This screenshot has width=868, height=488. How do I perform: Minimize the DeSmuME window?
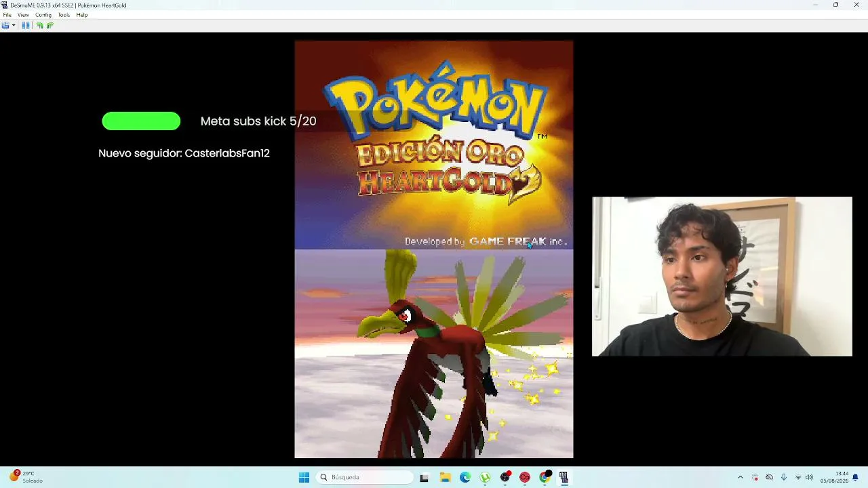pos(815,5)
